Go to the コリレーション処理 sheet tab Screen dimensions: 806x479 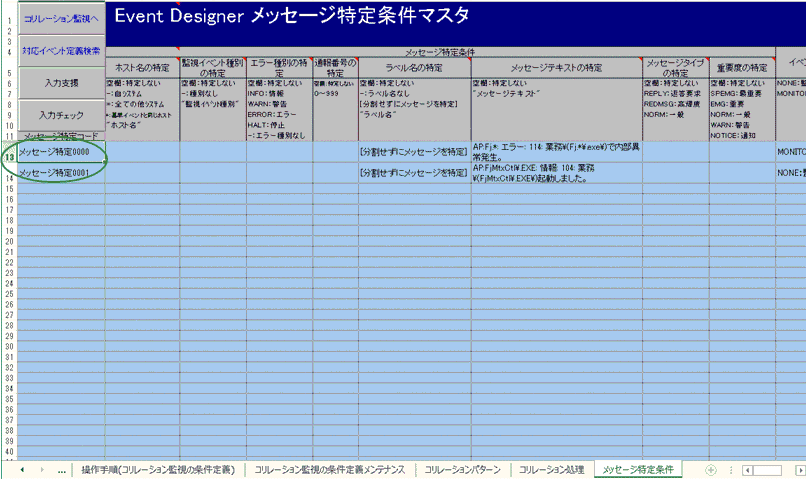[x=552, y=470]
